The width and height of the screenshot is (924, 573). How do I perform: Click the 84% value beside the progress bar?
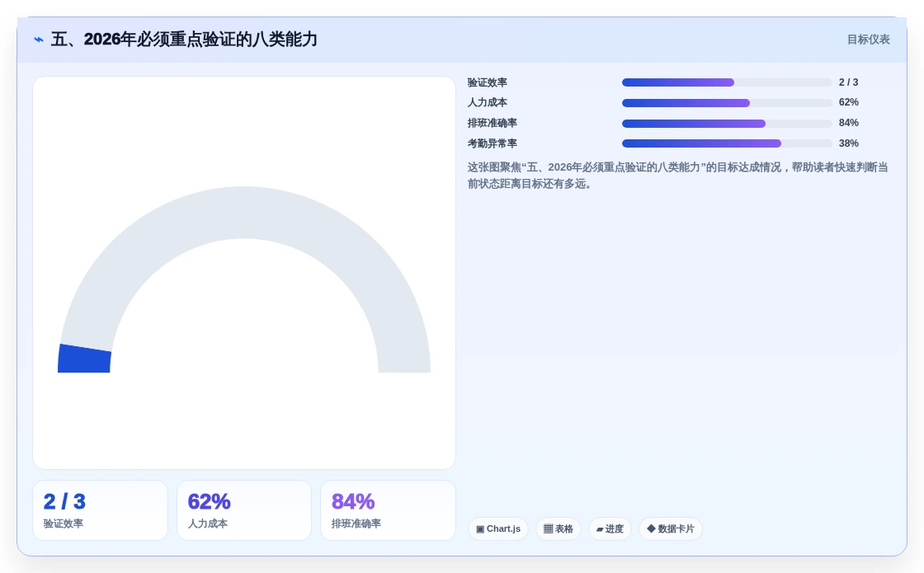pyautogui.click(x=849, y=123)
